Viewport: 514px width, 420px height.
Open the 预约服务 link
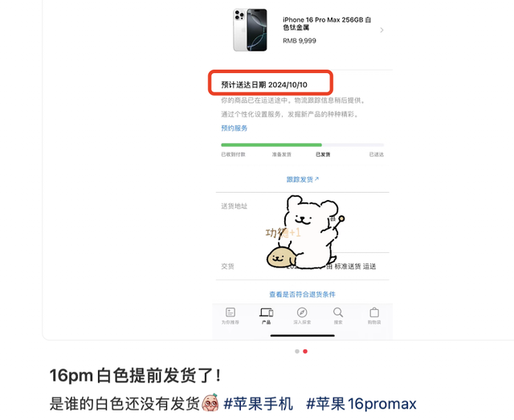coord(234,128)
